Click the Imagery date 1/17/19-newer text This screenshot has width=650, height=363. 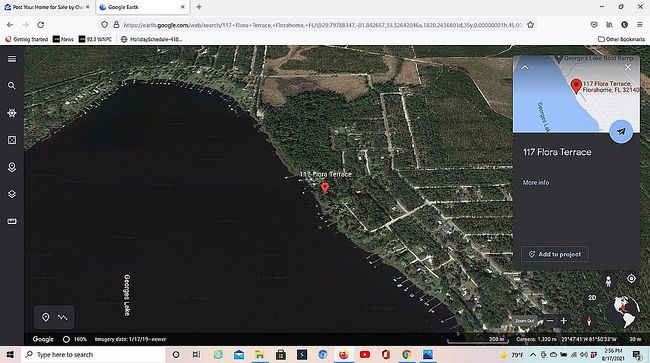click(130, 339)
